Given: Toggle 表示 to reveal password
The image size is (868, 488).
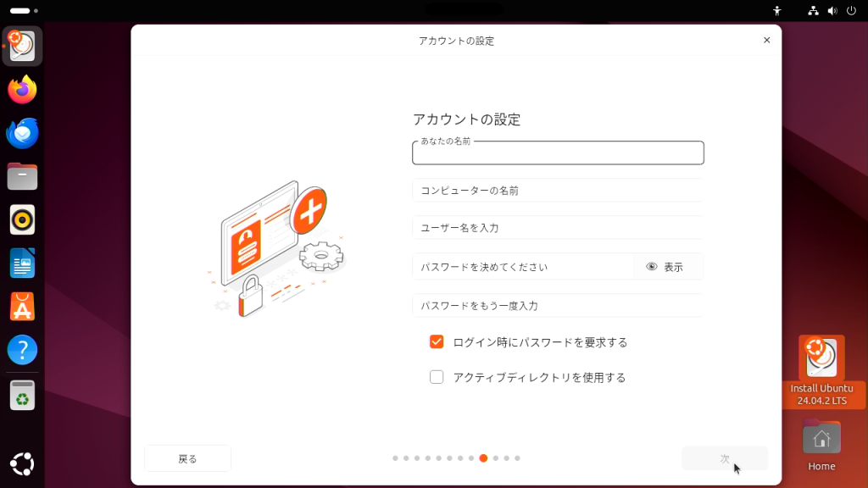Looking at the screenshot, I should (665, 267).
